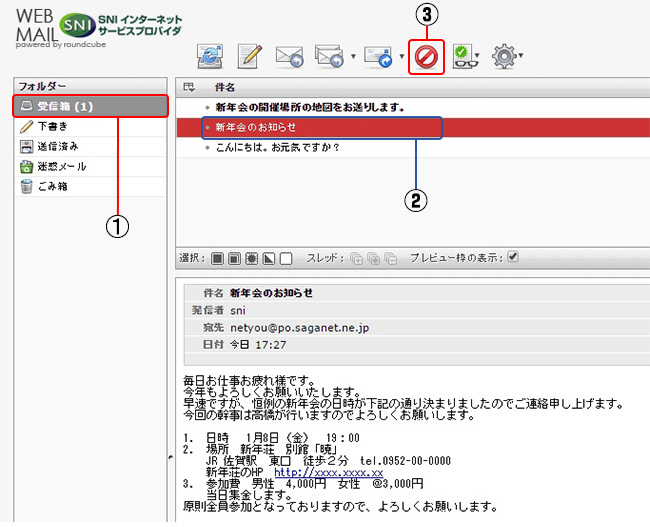The height and width of the screenshot is (527, 650).
Task: Compose a new message with pencil icon
Action: (x=249, y=56)
